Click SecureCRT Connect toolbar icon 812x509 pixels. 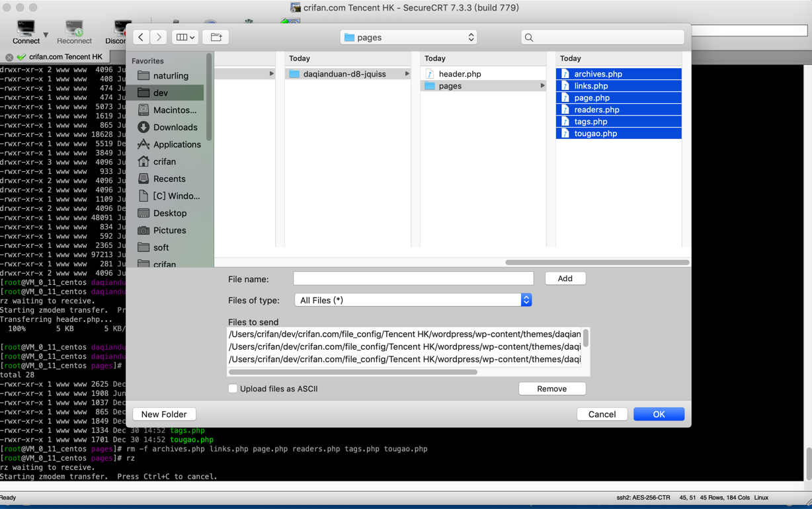pos(26,32)
